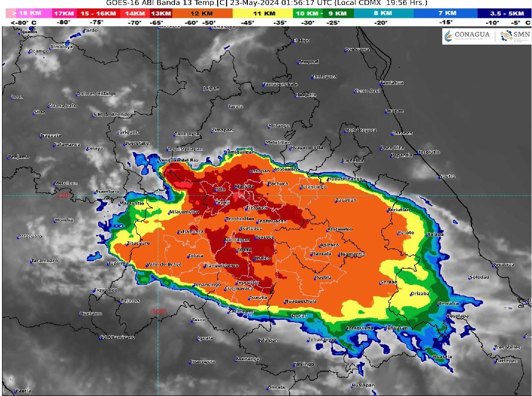Screen dimensions: 532x396
Task: Click the Tuxtepec city label
Action: coord(506,361)
